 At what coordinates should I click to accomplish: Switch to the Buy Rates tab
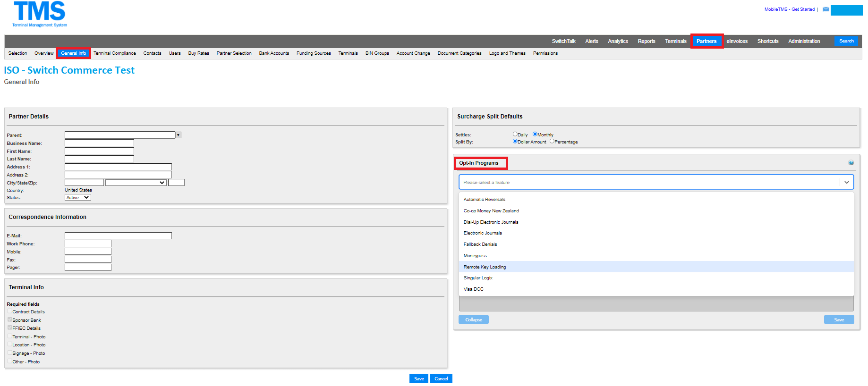198,53
